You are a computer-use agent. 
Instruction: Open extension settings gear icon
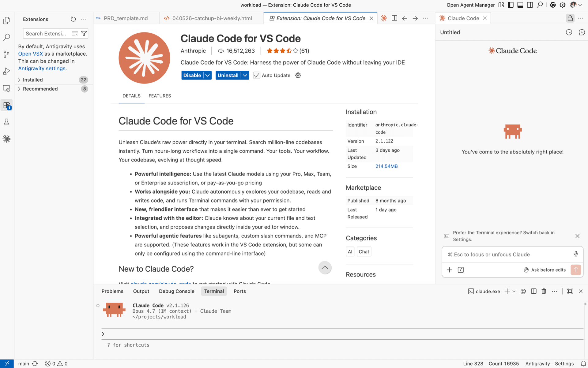[298, 75]
